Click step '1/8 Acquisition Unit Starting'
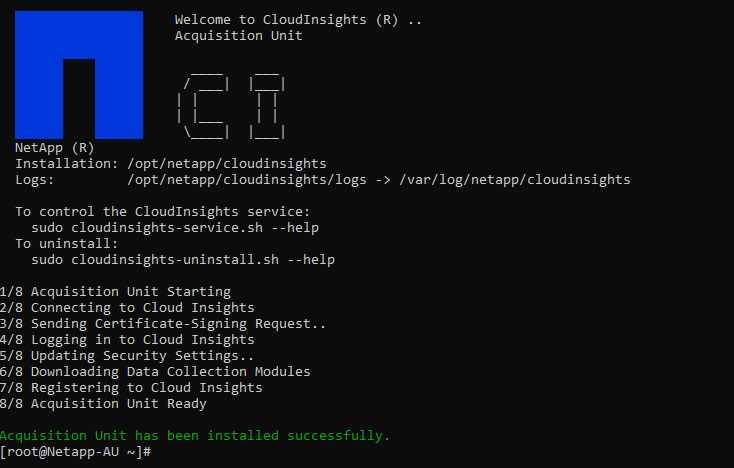 coord(115,291)
